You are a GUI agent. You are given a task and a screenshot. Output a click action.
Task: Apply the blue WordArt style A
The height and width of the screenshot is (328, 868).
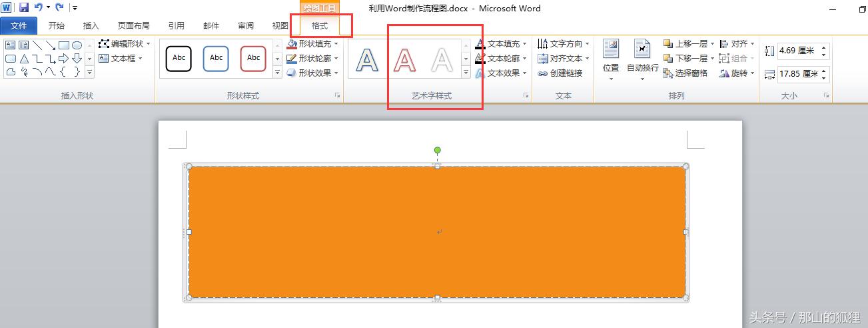pos(367,59)
